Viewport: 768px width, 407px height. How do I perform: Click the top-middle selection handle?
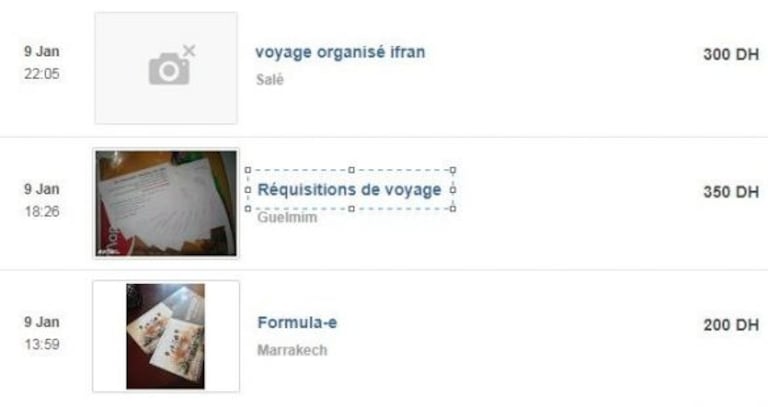(x=351, y=170)
